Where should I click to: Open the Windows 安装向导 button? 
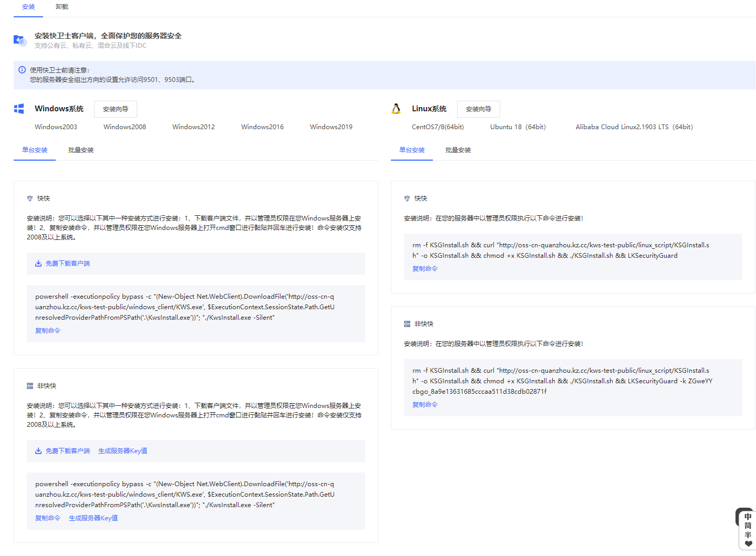point(116,109)
